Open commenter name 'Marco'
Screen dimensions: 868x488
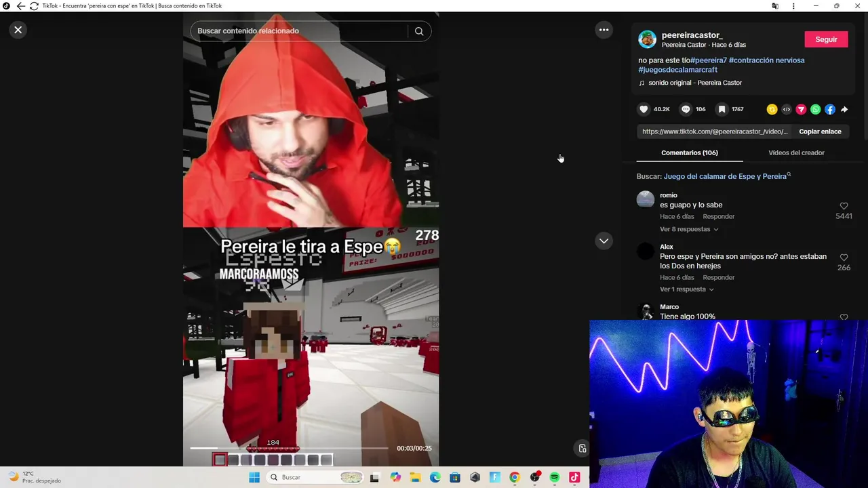(669, 307)
